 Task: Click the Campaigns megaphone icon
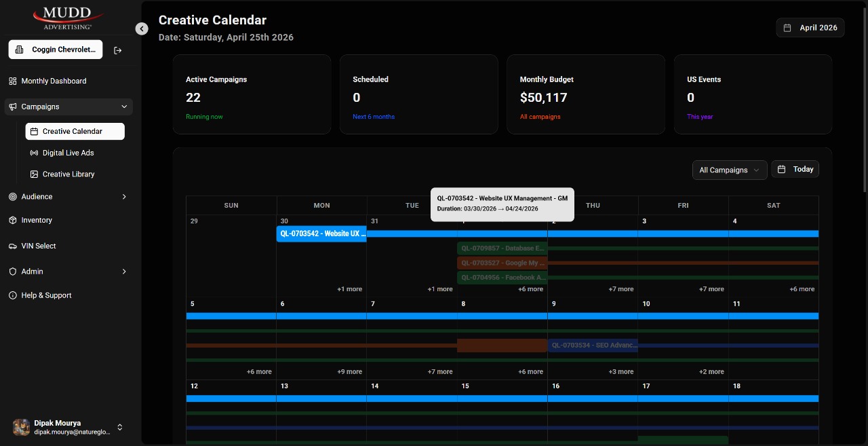pos(12,107)
